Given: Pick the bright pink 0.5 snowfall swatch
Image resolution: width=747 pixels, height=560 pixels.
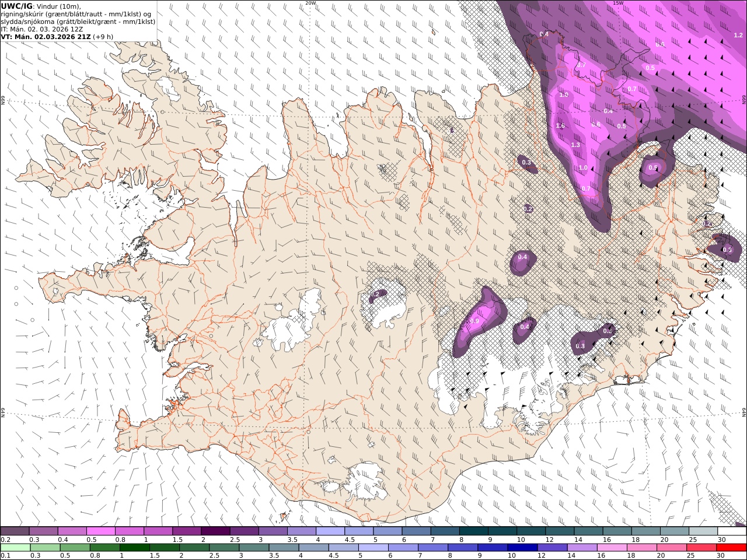Looking at the screenshot, I should click(100, 531).
